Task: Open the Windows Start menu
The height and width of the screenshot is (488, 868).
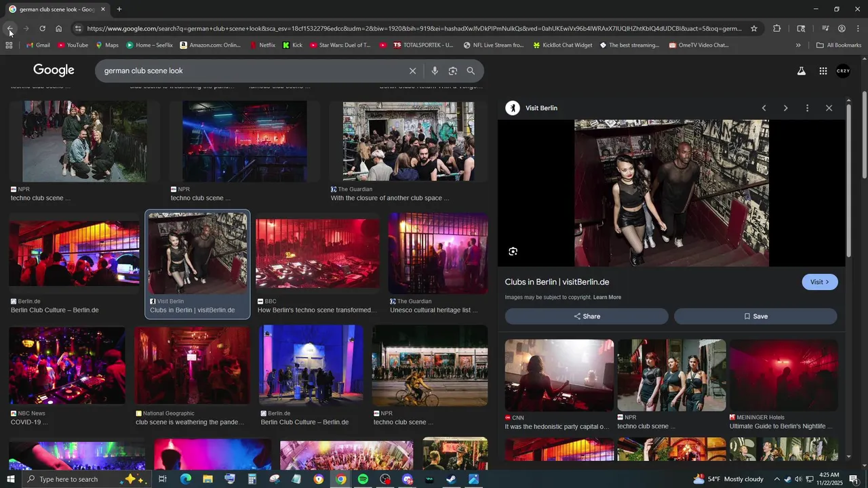Action: point(10,479)
